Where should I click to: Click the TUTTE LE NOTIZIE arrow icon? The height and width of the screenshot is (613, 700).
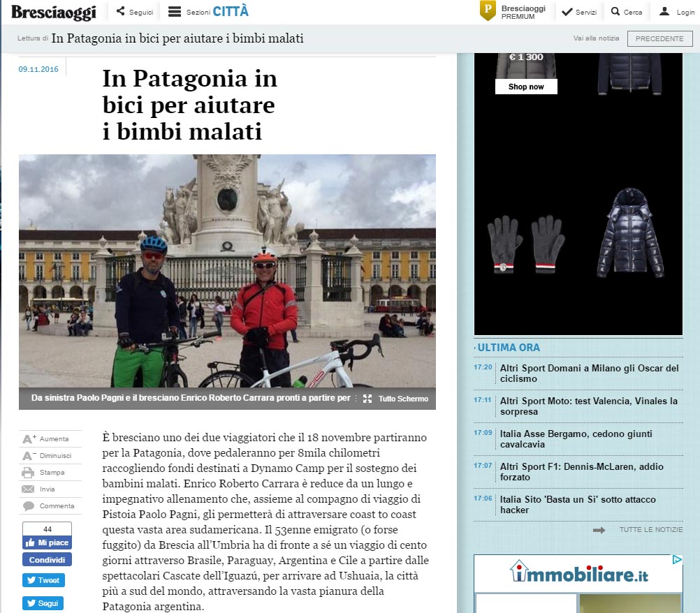click(x=599, y=530)
